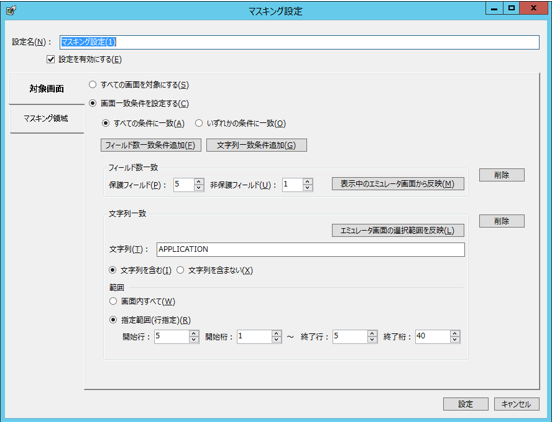The image size is (552, 422).
Task: Choose いずれかの条件に一致 radio option
Action: pyautogui.click(x=199, y=123)
